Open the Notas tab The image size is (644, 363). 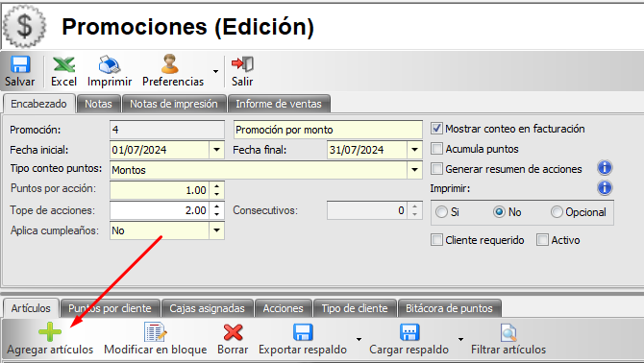coord(99,104)
